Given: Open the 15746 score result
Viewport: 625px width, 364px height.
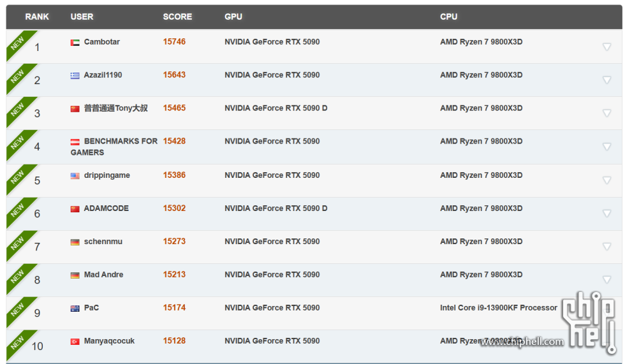Looking at the screenshot, I should [x=174, y=42].
